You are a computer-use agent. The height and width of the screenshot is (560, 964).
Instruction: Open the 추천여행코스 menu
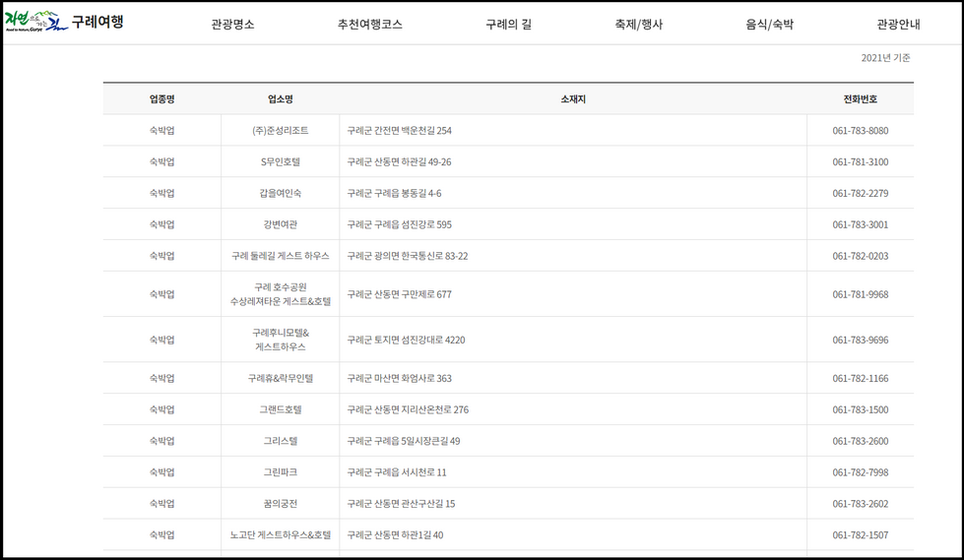pyautogui.click(x=369, y=25)
